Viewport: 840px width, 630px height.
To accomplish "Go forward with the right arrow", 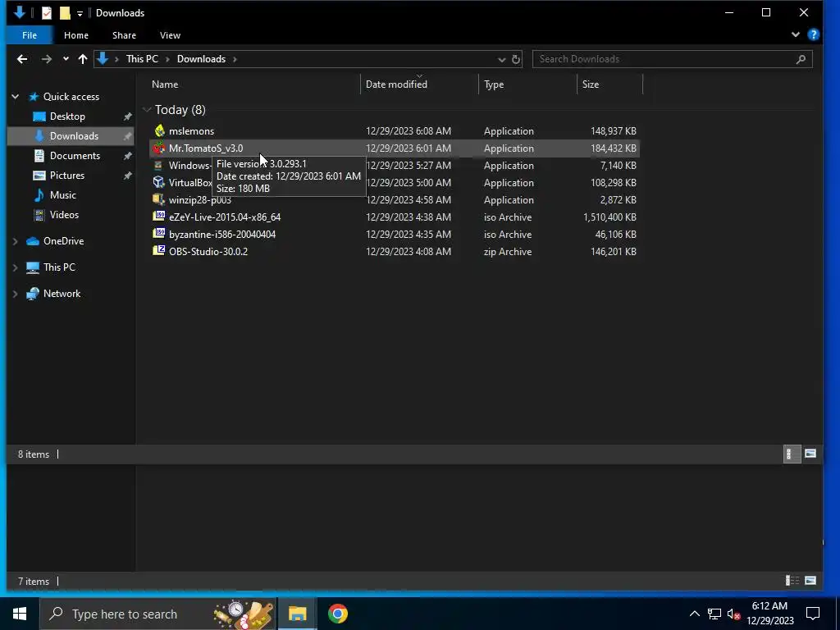I will tap(47, 59).
